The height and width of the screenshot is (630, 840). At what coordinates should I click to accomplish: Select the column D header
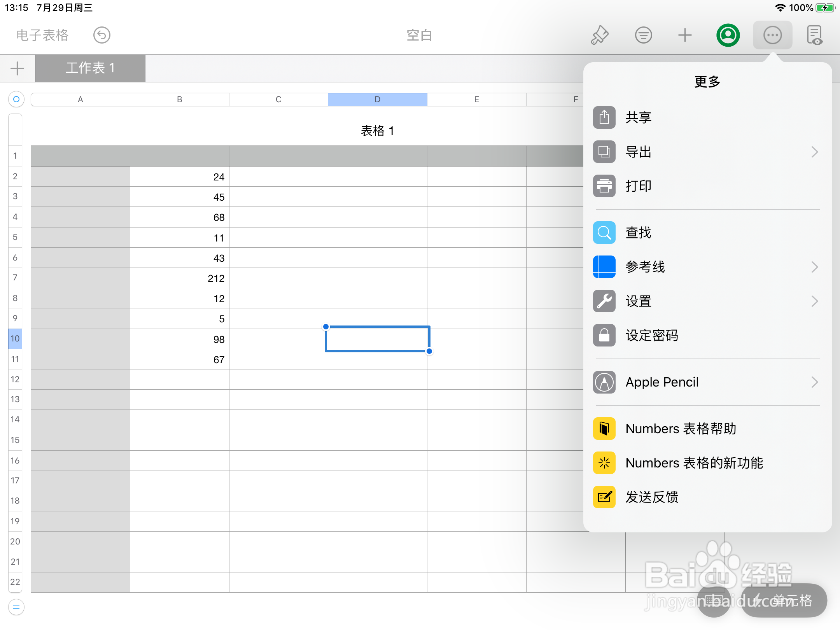377,99
